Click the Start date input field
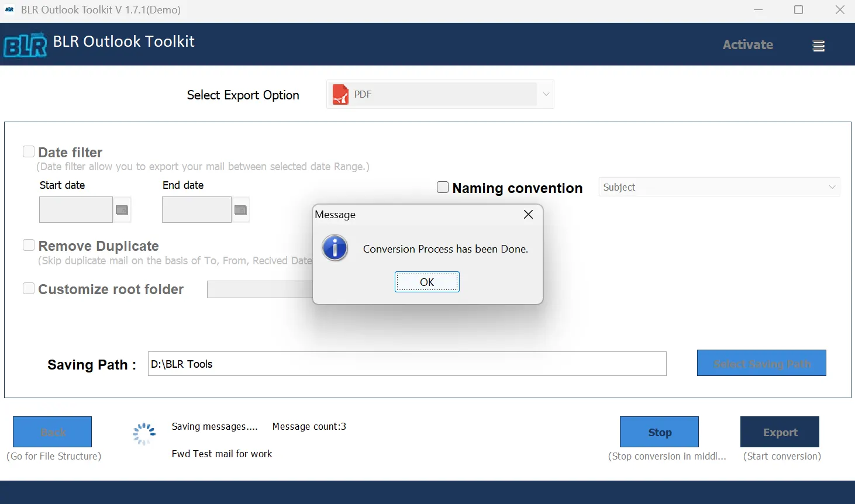This screenshot has height=504, width=855. tap(76, 210)
